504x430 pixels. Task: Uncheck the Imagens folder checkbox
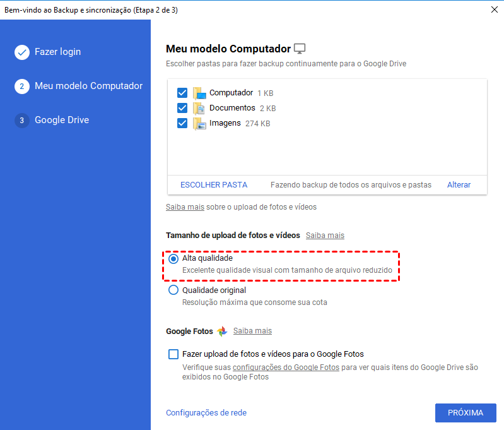pyautogui.click(x=182, y=123)
